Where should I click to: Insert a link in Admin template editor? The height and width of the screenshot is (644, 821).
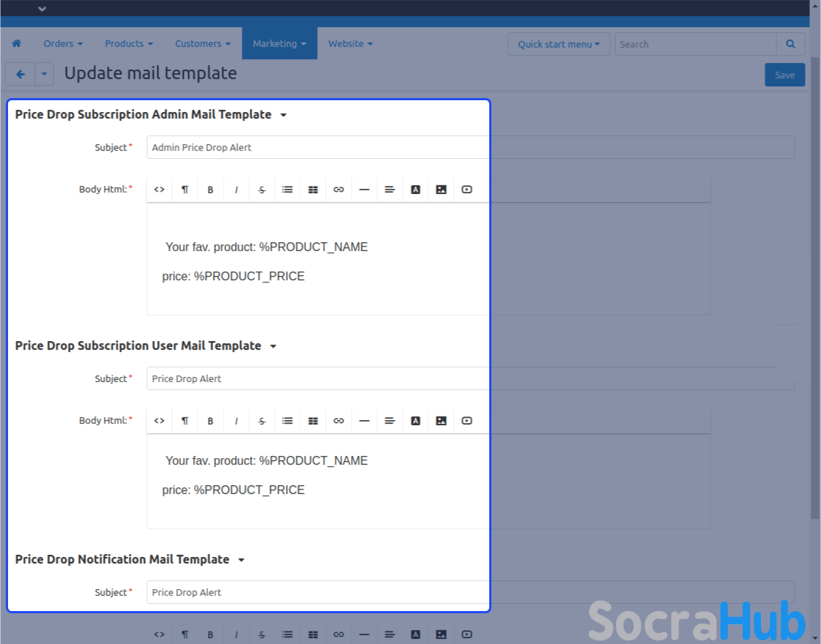pos(338,190)
